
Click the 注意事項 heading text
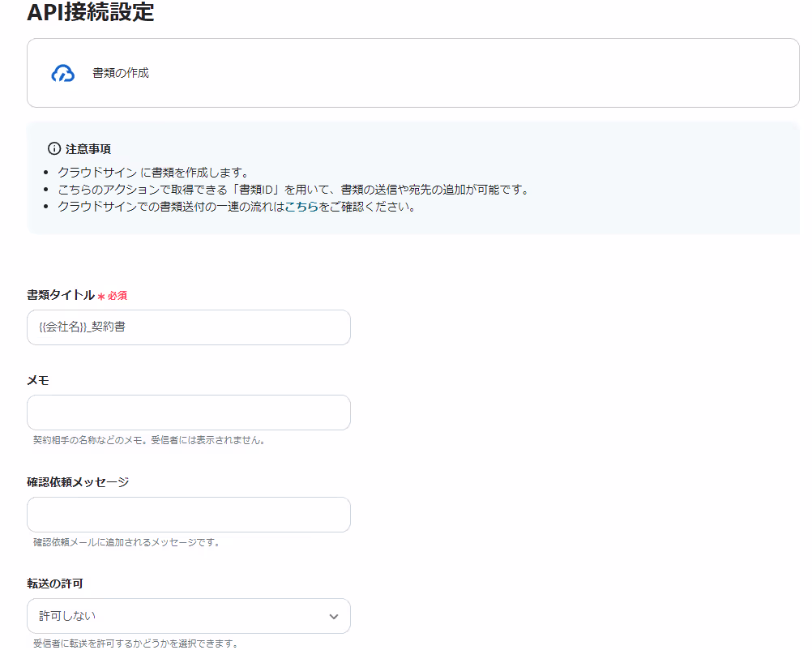point(88,149)
